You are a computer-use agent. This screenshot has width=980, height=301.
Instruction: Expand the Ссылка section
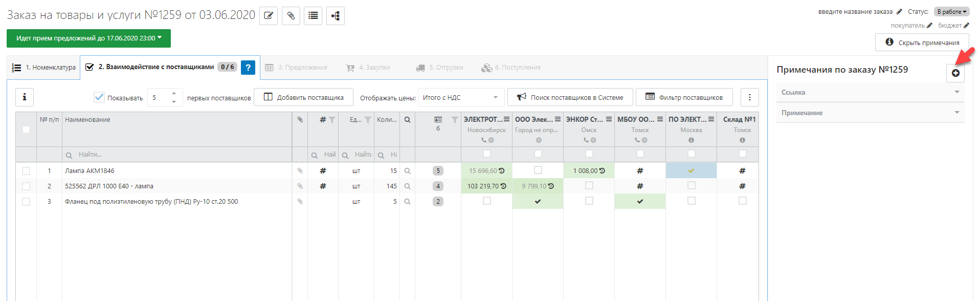point(870,93)
